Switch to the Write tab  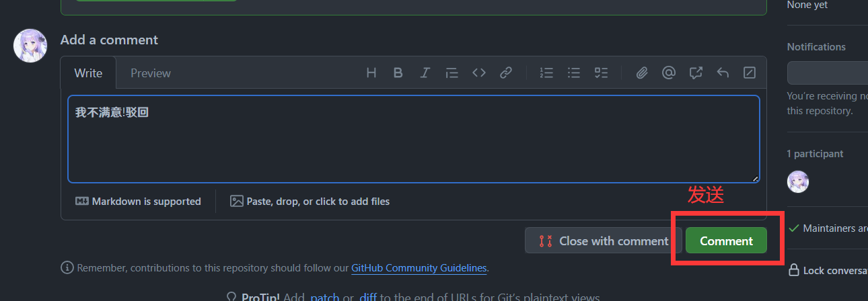pyautogui.click(x=88, y=73)
